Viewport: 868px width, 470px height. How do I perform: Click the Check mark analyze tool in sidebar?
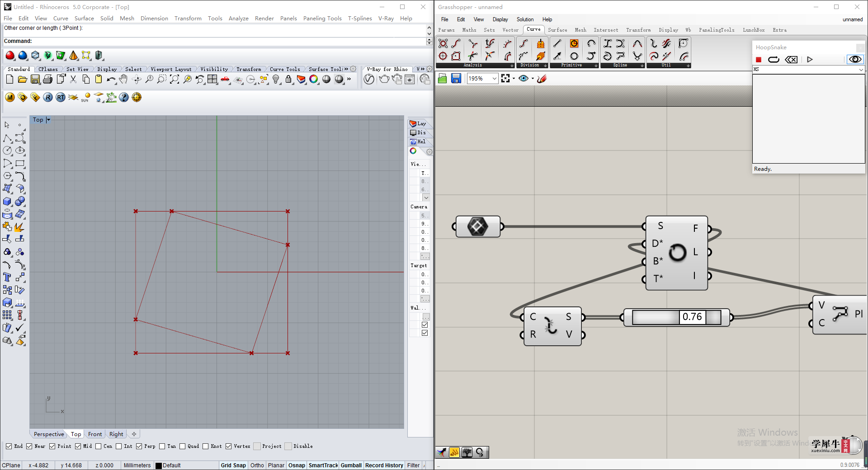tap(20, 328)
